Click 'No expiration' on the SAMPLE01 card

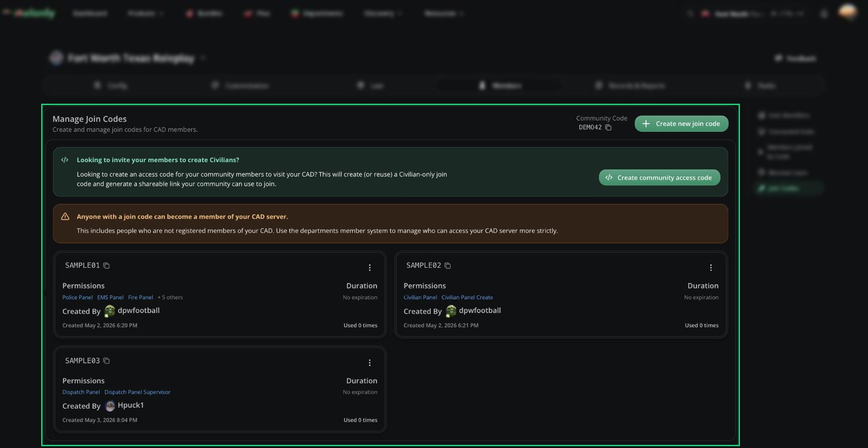pyautogui.click(x=360, y=298)
